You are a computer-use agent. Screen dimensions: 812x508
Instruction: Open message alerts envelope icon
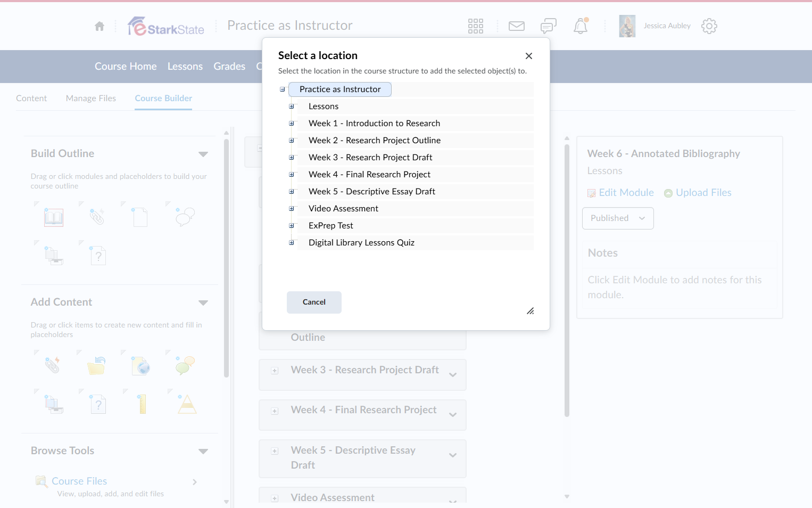coord(517,26)
